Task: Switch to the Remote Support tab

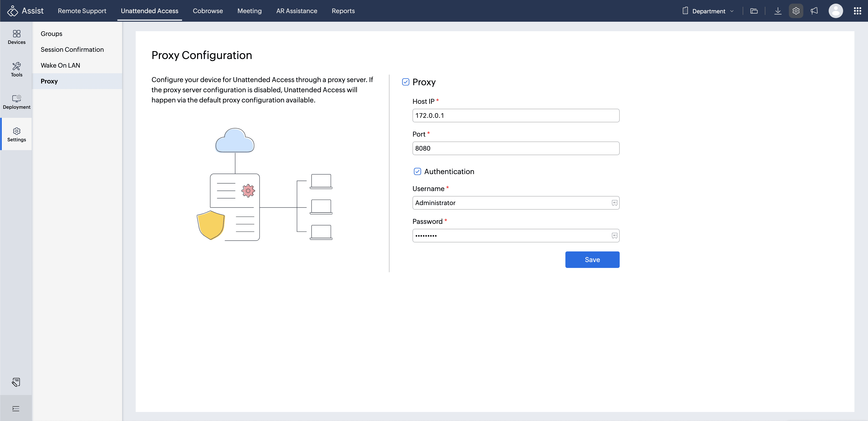Action: click(x=82, y=11)
